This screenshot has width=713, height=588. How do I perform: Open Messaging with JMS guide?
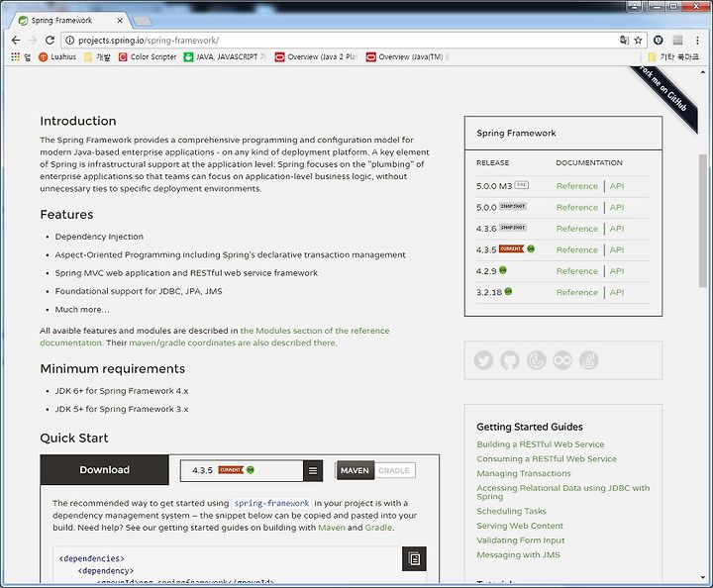518,554
